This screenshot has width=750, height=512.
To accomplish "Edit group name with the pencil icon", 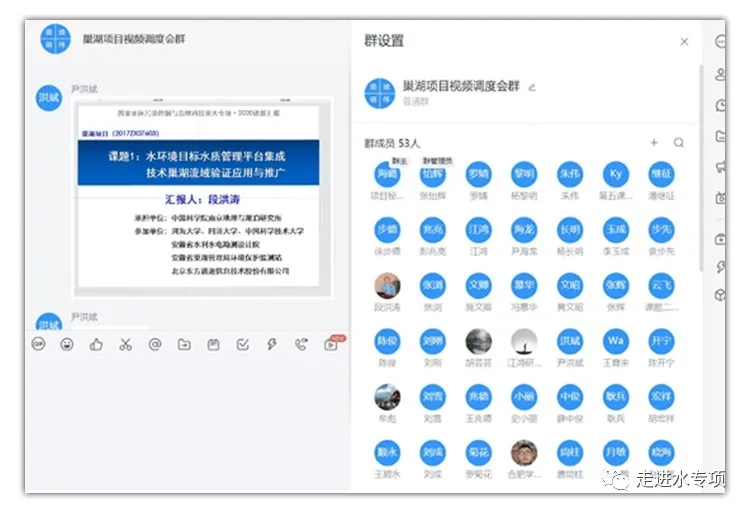I will coord(532,87).
